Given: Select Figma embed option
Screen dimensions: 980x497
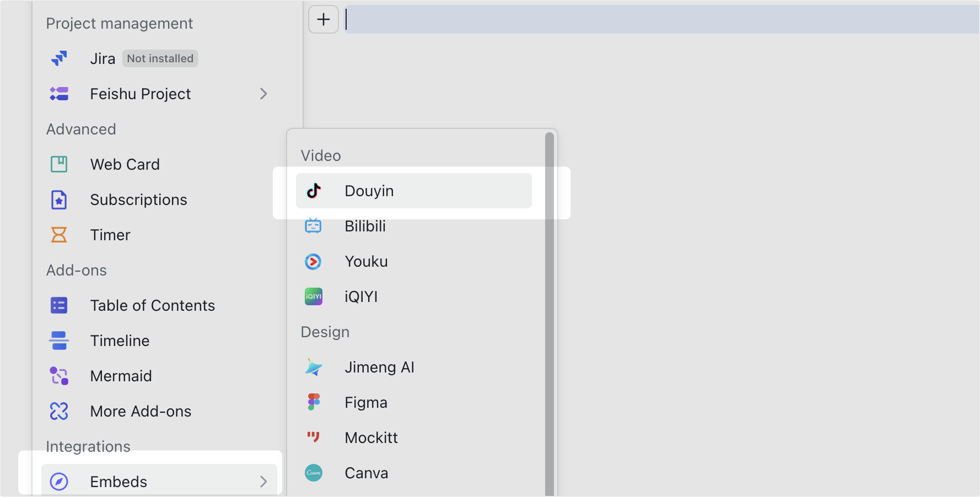Looking at the screenshot, I should [x=414, y=402].
